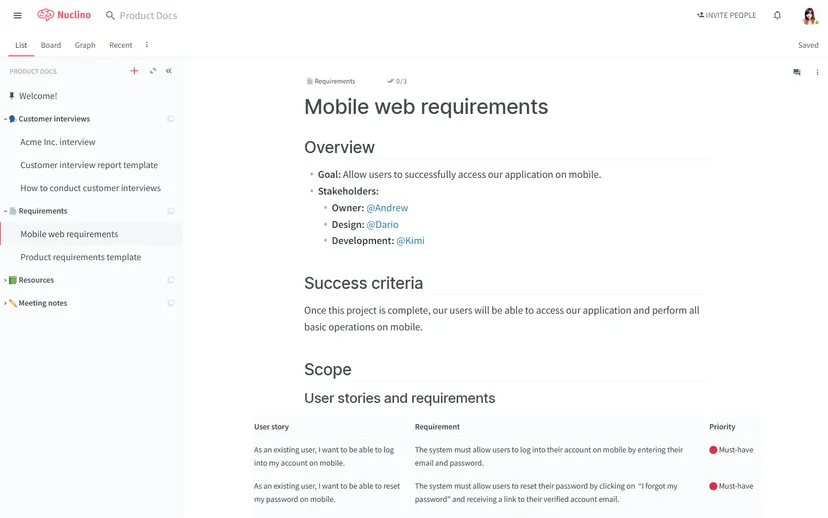Click the square icon on Customer interviews row
The image size is (828, 518).
click(171, 119)
